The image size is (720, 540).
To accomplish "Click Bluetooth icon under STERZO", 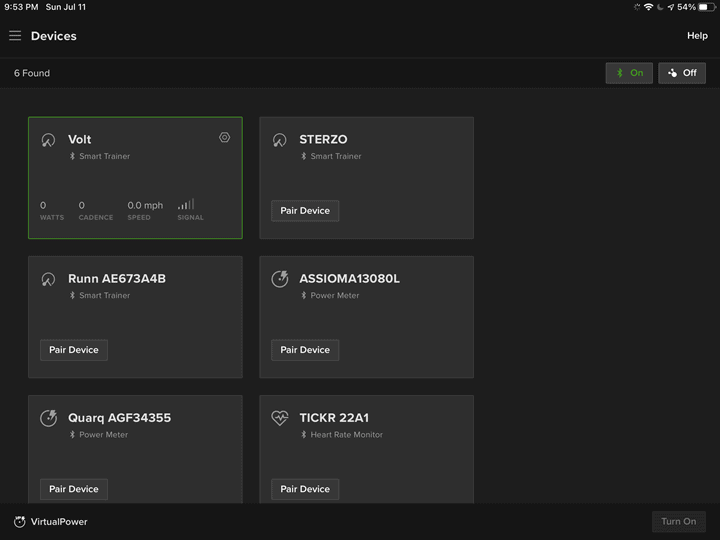I will tap(304, 156).
